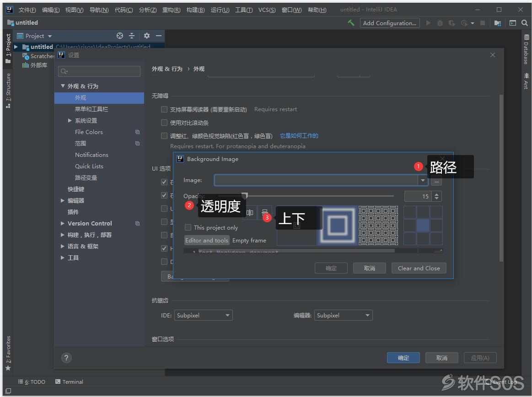Open the Database tool window
Image resolution: width=532 pixels, height=397 pixels.
coord(526,49)
